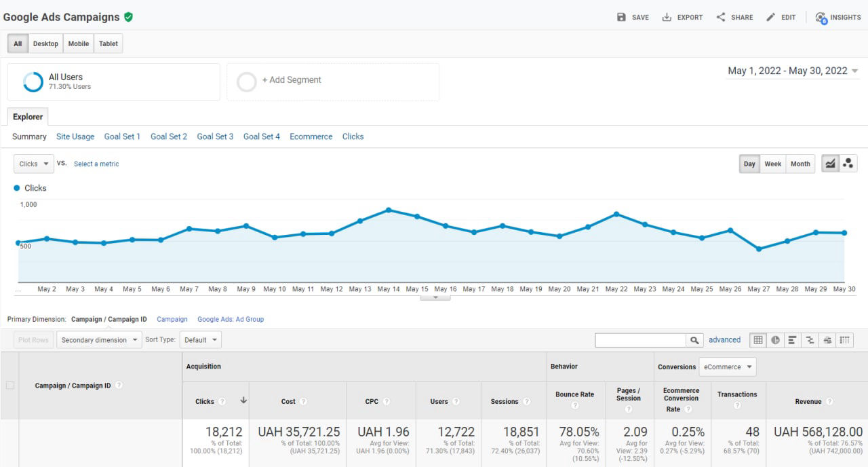Click the Plot Rows button

tap(33, 340)
